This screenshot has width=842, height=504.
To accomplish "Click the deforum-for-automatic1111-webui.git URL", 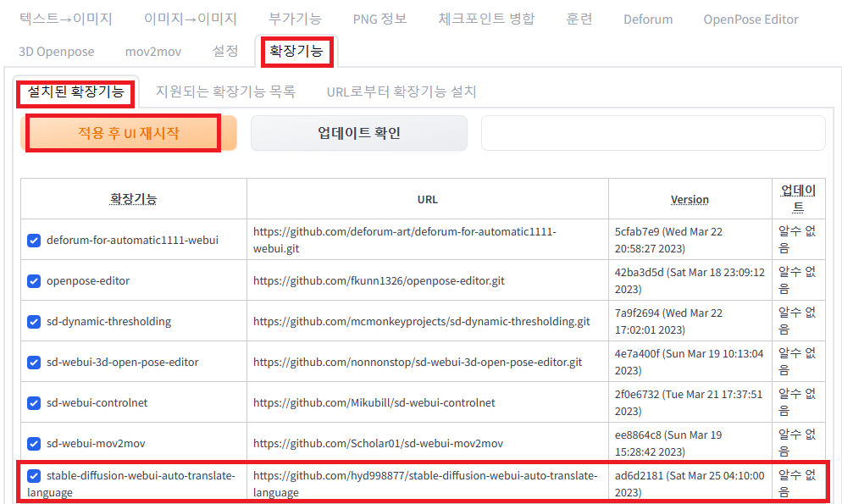I will tap(405, 240).
